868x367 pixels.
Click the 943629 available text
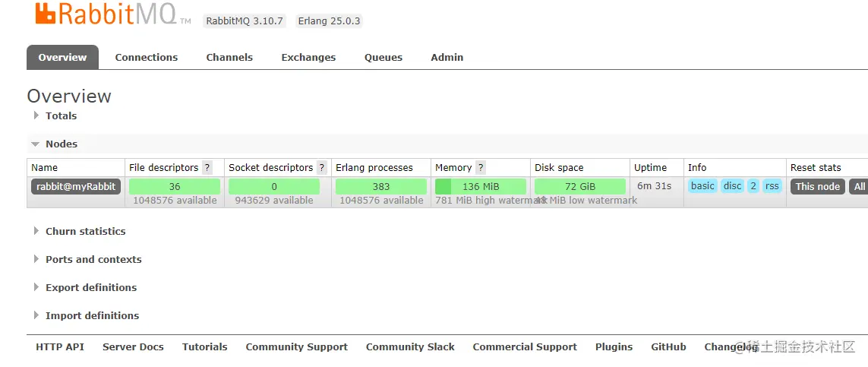(x=274, y=201)
